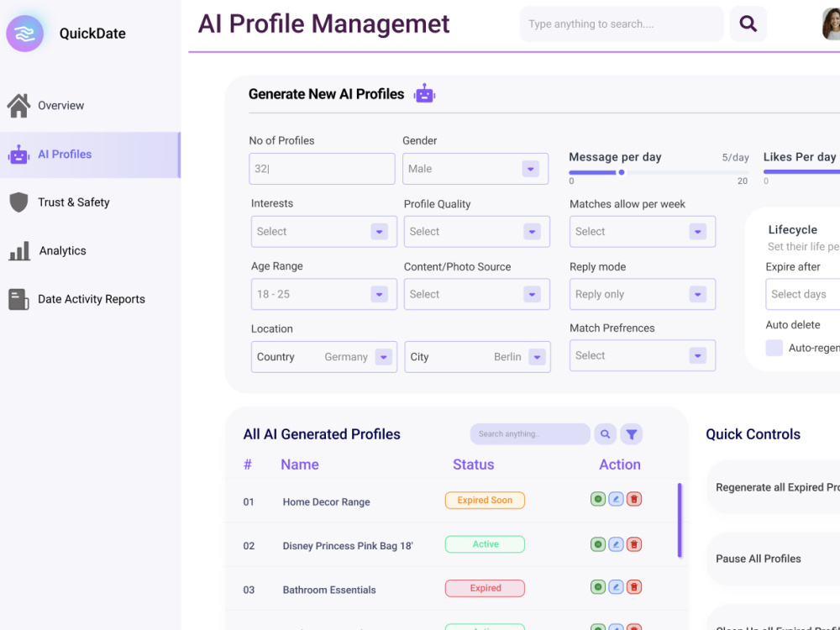Open Expire after Select days dropdown

coord(802,294)
